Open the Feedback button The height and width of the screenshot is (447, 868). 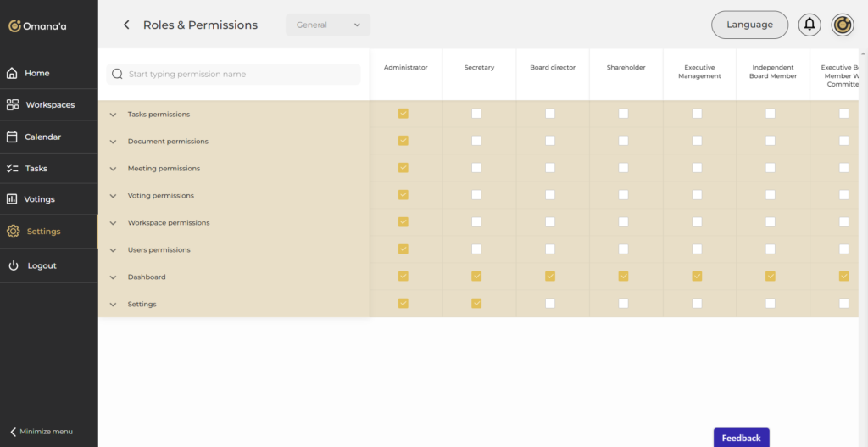click(x=741, y=438)
